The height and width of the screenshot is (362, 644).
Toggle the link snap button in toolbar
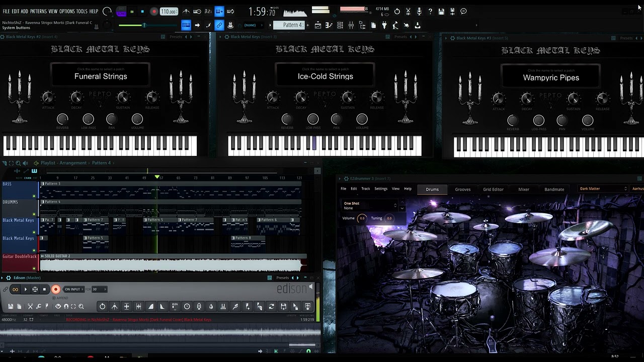(218, 25)
